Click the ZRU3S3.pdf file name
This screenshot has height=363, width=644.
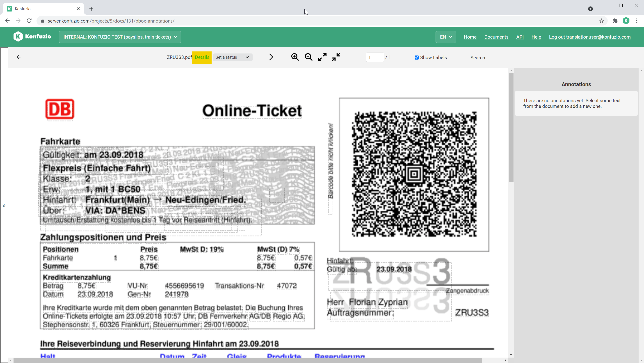[179, 57]
